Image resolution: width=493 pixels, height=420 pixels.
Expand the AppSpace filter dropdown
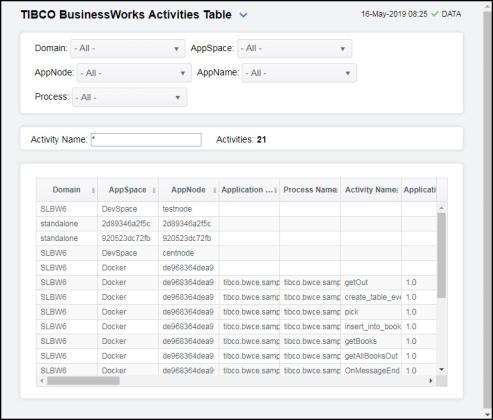(295, 49)
